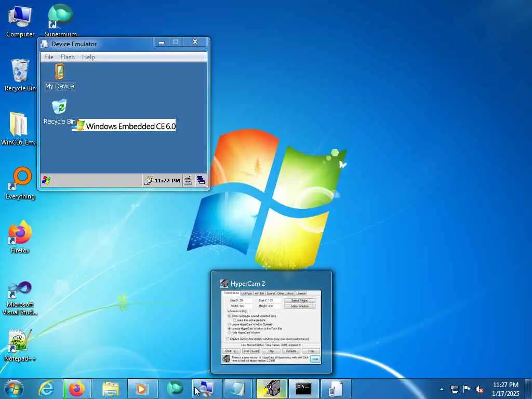Click the muted volume tray icon
532x399 pixels.
point(480,389)
